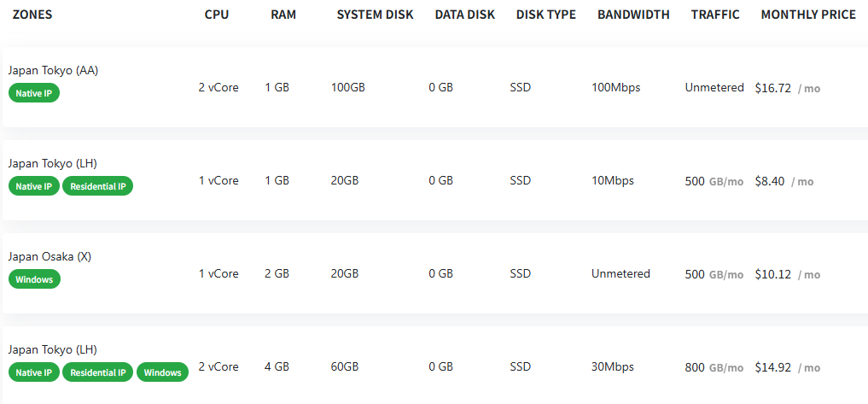Select the Residential IP badge in the 4 GB row

coord(97,372)
